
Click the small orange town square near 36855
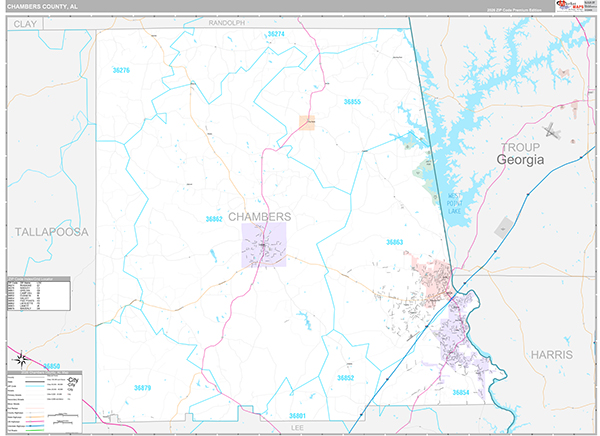click(308, 123)
